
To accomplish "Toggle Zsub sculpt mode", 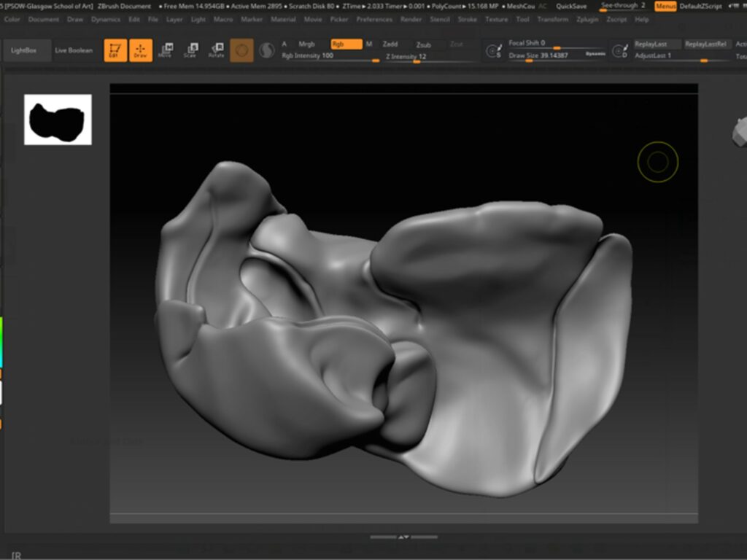I will pos(424,44).
